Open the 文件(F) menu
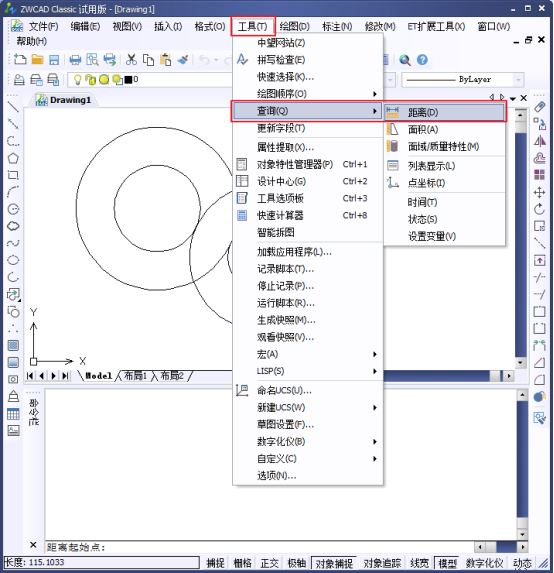 (43, 27)
